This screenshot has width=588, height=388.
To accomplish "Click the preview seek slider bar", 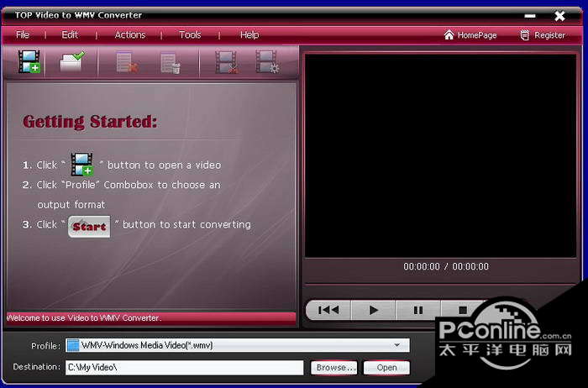I will [442, 284].
